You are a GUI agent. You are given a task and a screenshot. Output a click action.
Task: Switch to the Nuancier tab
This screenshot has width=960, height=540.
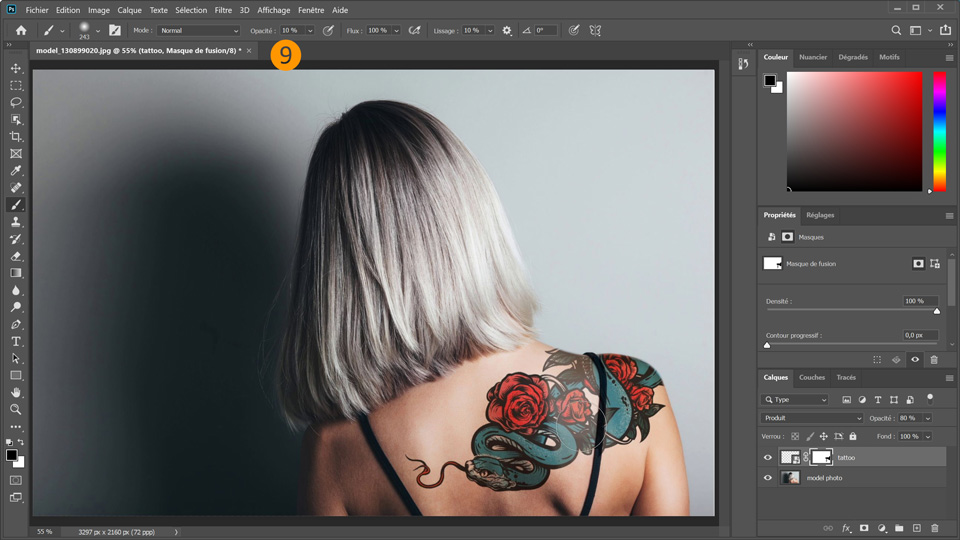(813, 57)
